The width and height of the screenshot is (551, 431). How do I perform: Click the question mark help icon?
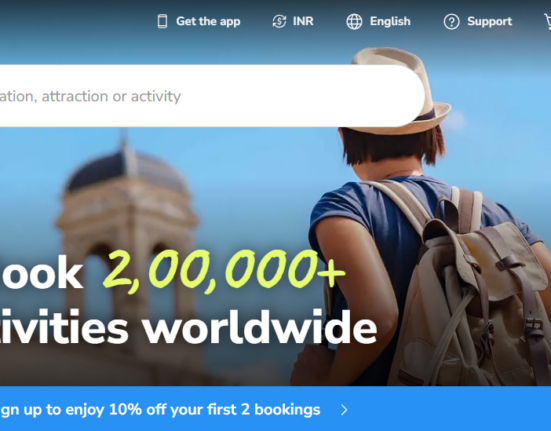[452, 22]
